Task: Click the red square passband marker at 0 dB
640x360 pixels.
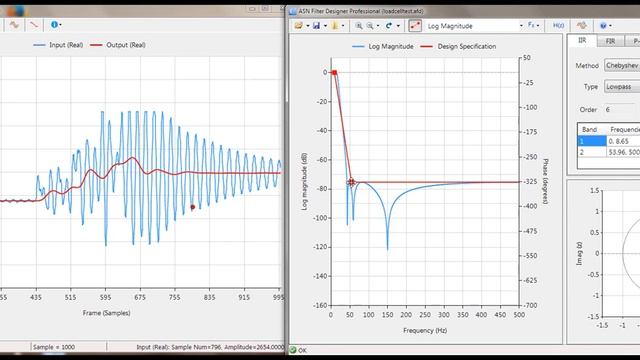Action: point(335,73)
